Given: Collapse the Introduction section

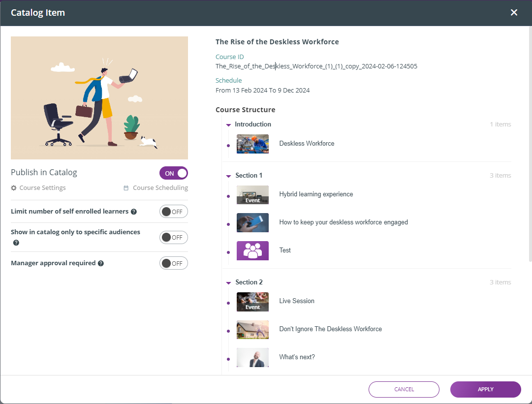Looking at the screenshot, I should (x=228, y=125).
